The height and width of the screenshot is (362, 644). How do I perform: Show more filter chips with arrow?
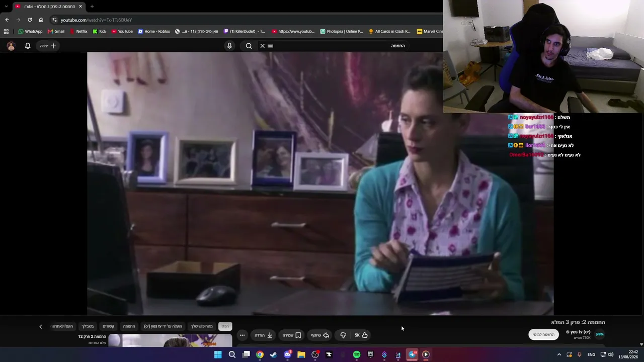tap(41, 326)
